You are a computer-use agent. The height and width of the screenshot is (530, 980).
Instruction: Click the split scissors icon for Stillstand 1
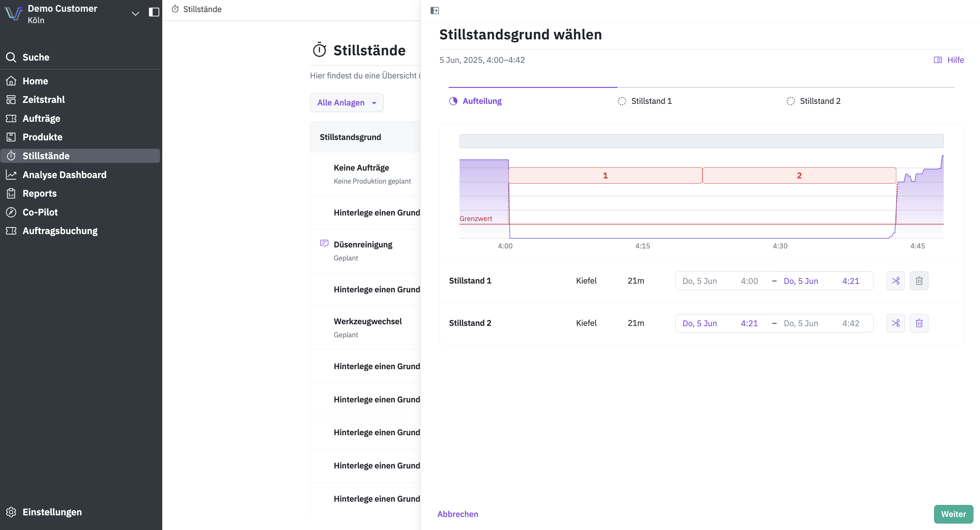pyautogui.click(x=896, y=281)
